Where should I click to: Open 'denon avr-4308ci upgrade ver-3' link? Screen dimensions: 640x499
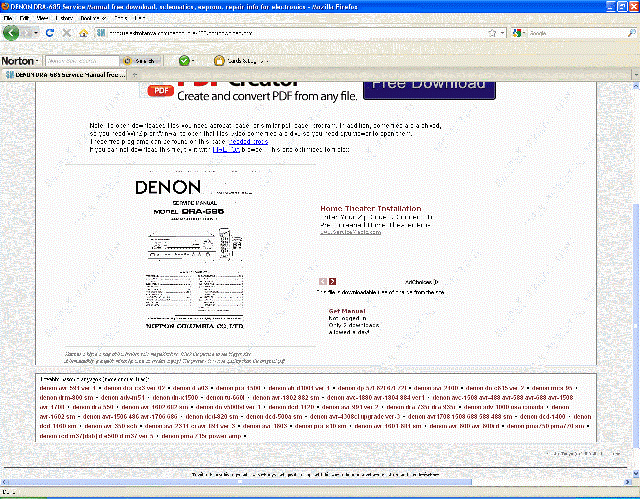pos(355,417)
